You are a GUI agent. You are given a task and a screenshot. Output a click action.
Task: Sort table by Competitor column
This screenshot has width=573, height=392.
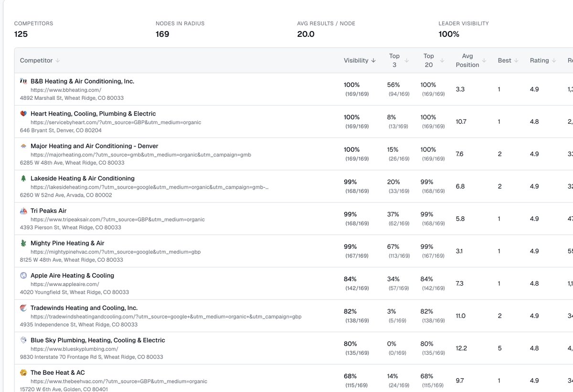40,61
